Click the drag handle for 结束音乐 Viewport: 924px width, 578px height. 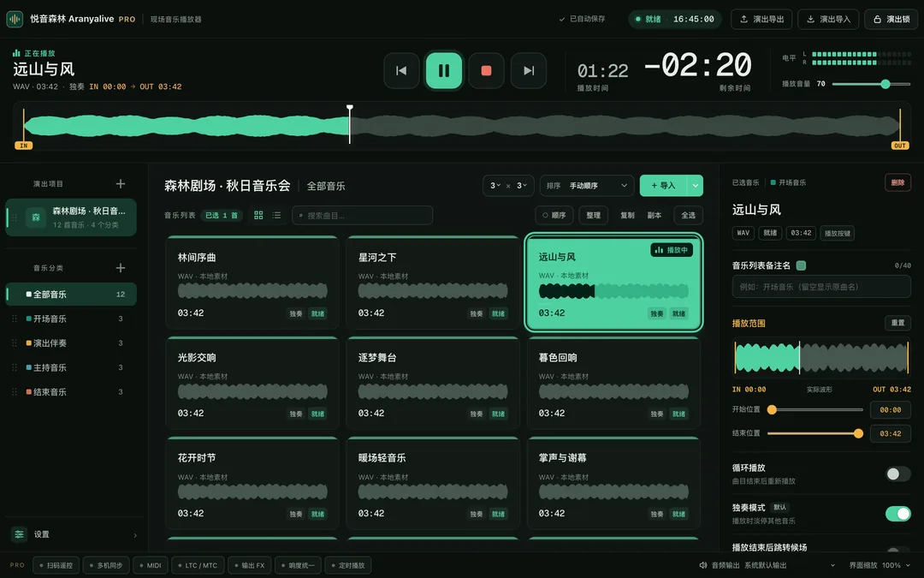15,391
